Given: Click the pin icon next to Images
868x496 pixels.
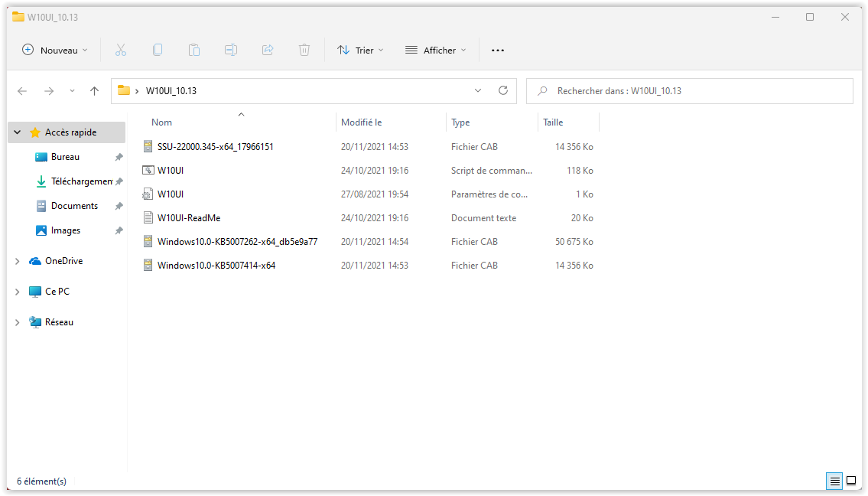Looking at the screenshot, I should click(x=119, y=230).
